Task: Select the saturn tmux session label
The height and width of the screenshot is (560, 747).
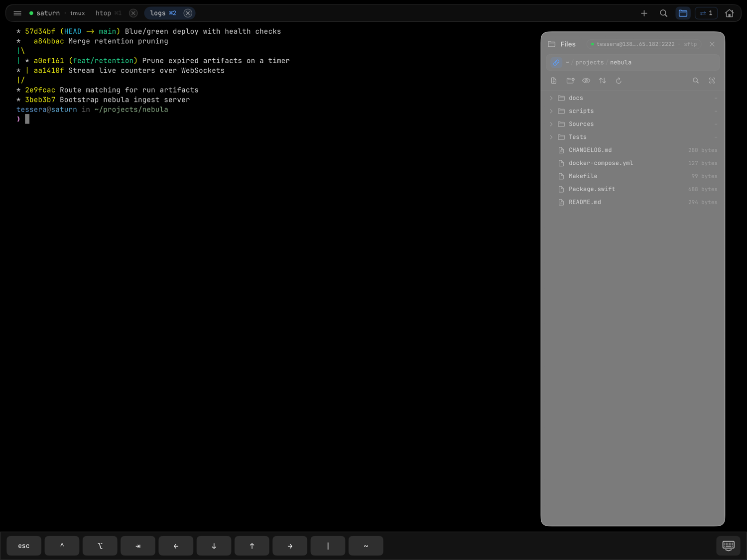Action: (57, 13)
